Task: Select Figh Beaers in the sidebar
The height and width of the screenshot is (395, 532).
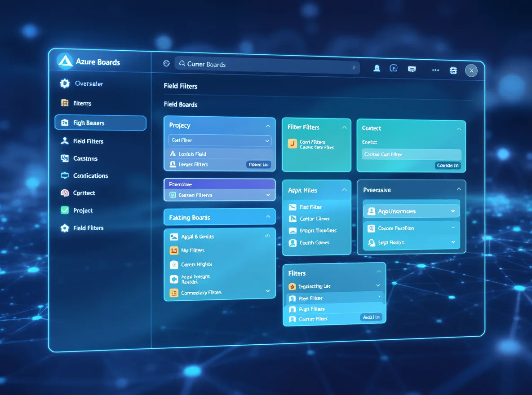Action: (100, 123)
